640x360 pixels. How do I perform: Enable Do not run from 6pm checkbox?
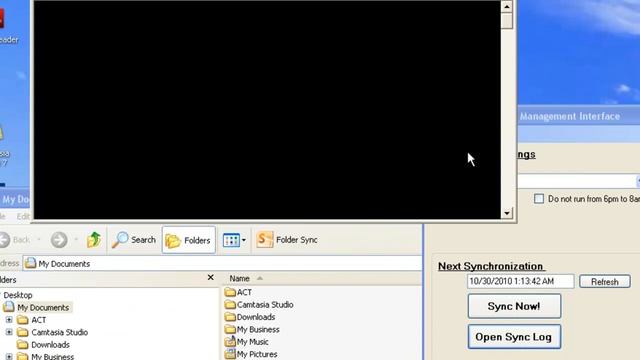click(539, 199)
